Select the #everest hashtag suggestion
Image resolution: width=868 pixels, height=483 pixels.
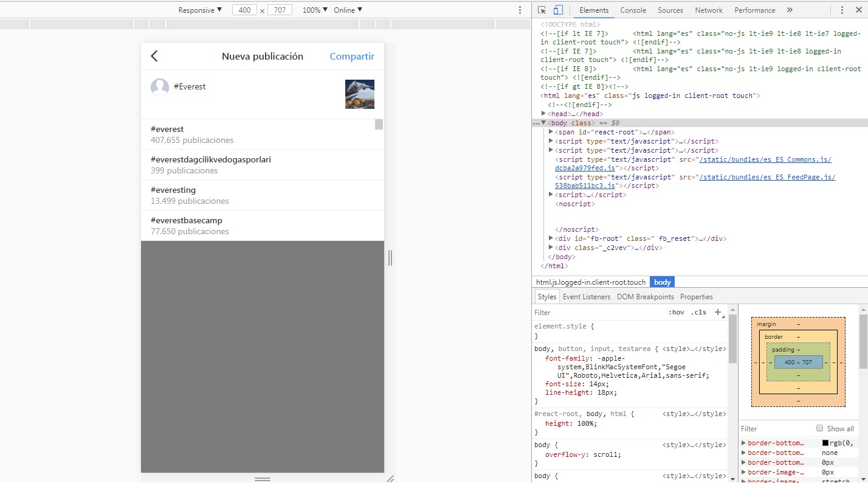(x=263, y=134)
